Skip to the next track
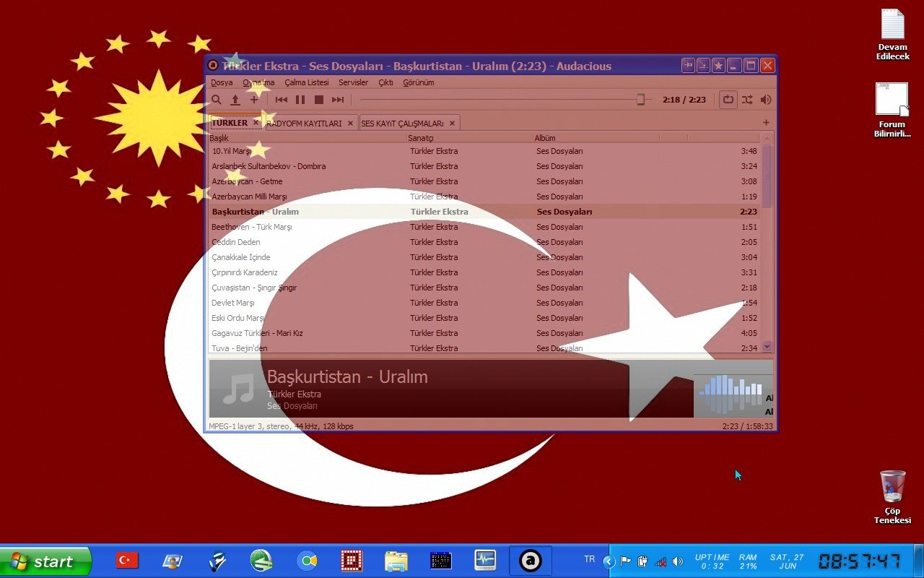The height and width of the screenshot is (578, 924). pyautogui.click(x=338, y=100)
